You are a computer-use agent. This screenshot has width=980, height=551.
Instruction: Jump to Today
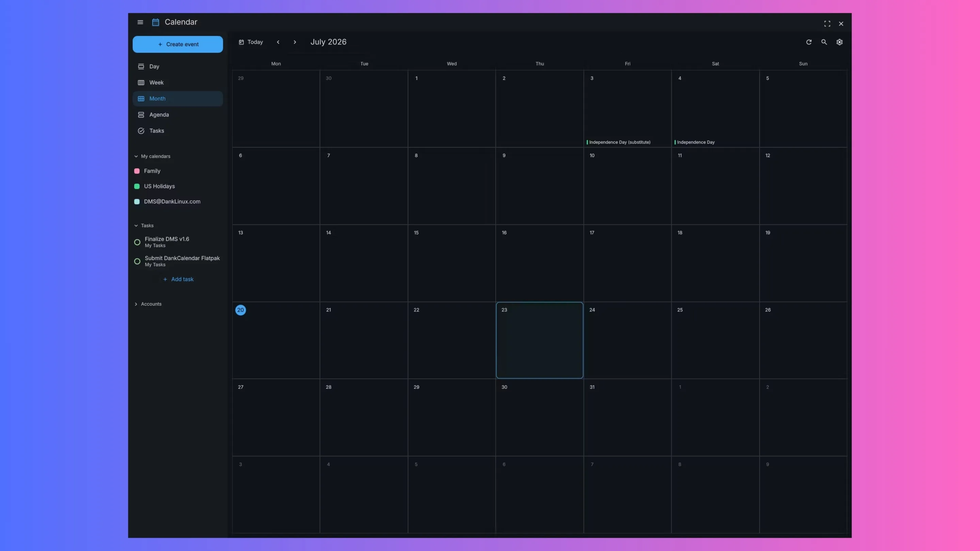click(x=251, y=42)
